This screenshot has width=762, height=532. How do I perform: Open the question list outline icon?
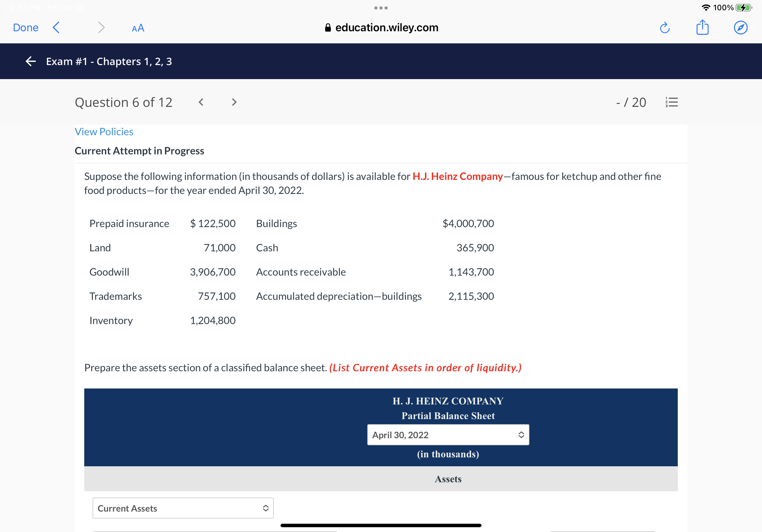click(672, 102)
